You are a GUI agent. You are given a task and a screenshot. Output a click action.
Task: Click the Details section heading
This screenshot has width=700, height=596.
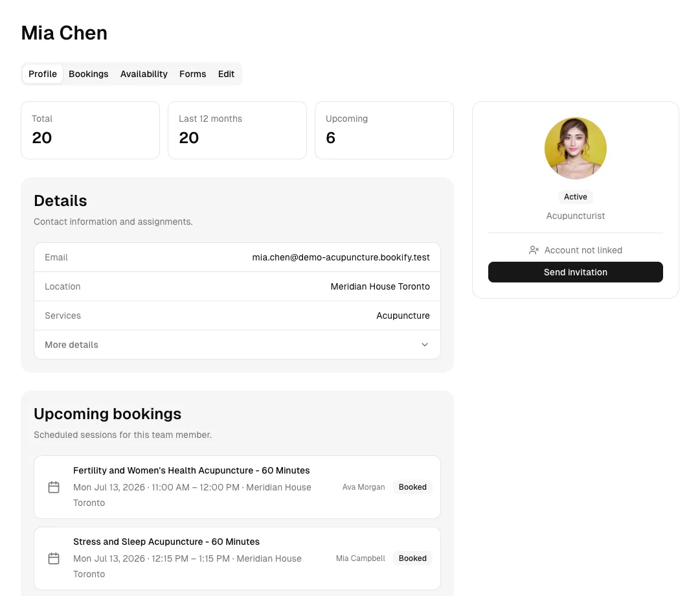click(60, 201)
